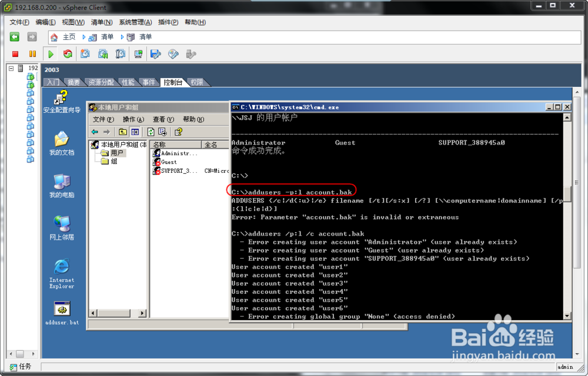
Task: Click export list icon in 本地用户和组
Action: 162,132
